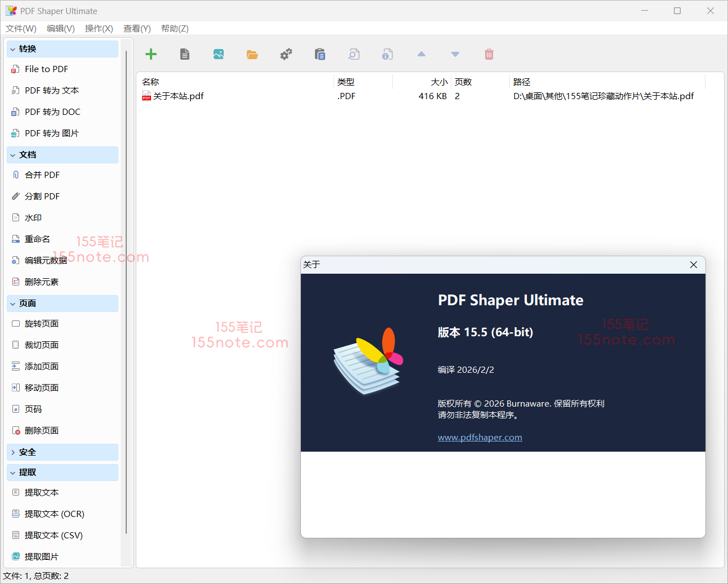Open the 文件(W) menu
The height and width of the screenshot is (584, 728).
tap(21, 29)
